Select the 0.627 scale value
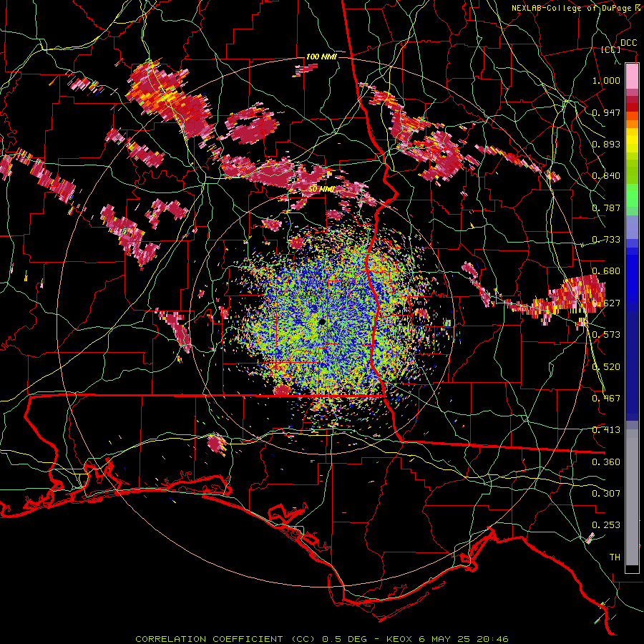The height and width of the screenshot is (644, 644). [x=606, y=303]
